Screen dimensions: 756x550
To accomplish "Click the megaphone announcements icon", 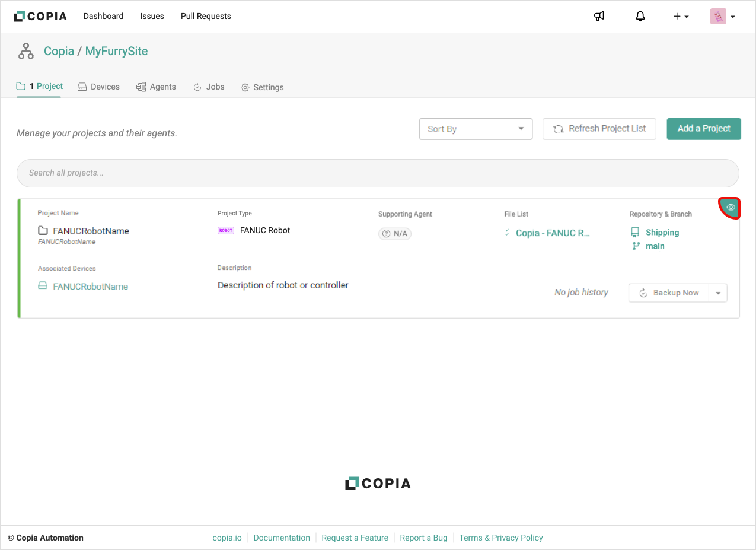I will point(599,17).
